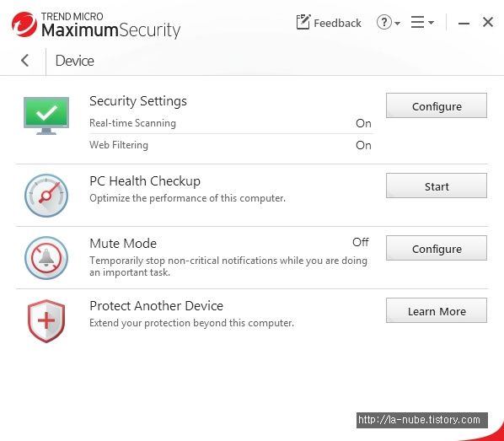Click the Mute Mode bell icon
Image resolution: width=504 pixels, height=441 pixels.
click(46, 258)
